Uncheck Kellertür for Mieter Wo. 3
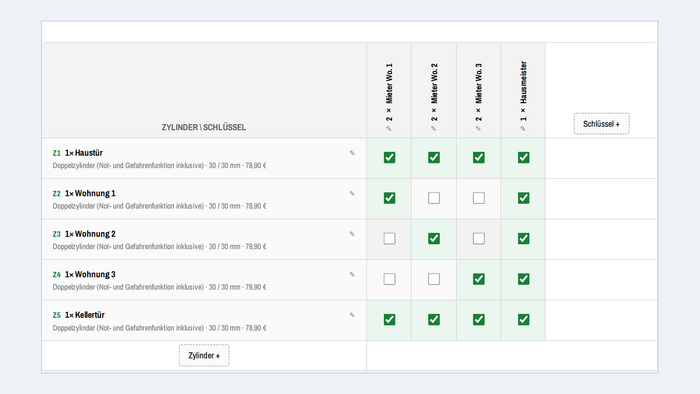The height and width of the screenshot is (394, 700). tap(479, 320)
